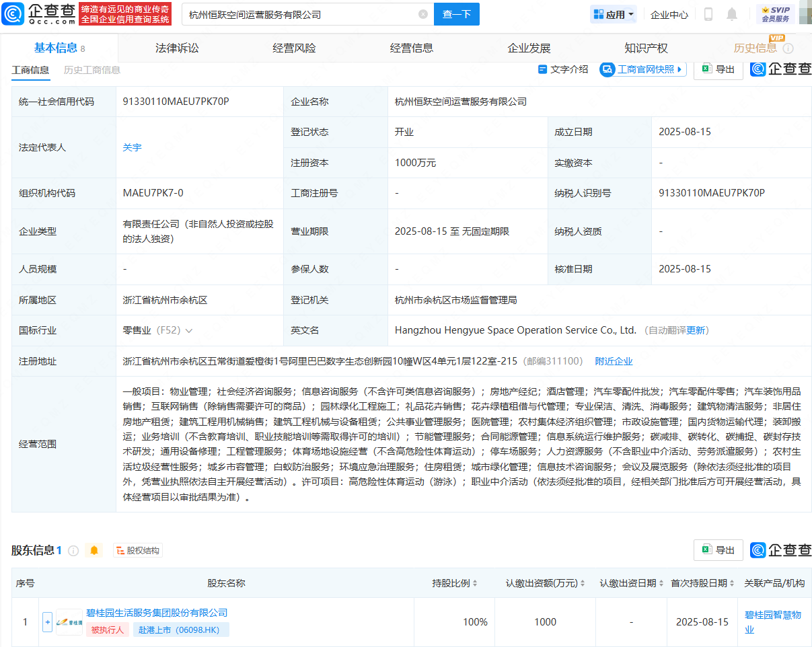Screen dimensions: 812x647
Task: Switch to 经营信息 tab
Action: [412, 48]
